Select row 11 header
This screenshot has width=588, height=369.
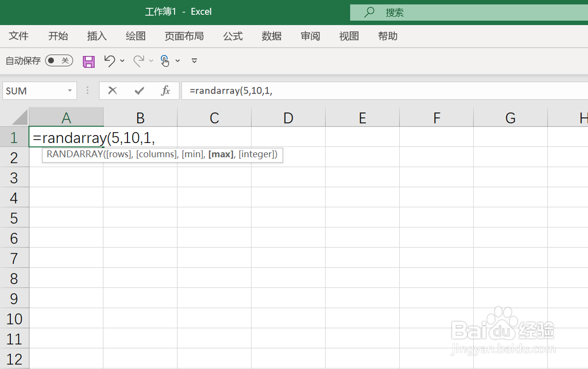point(14,339)
